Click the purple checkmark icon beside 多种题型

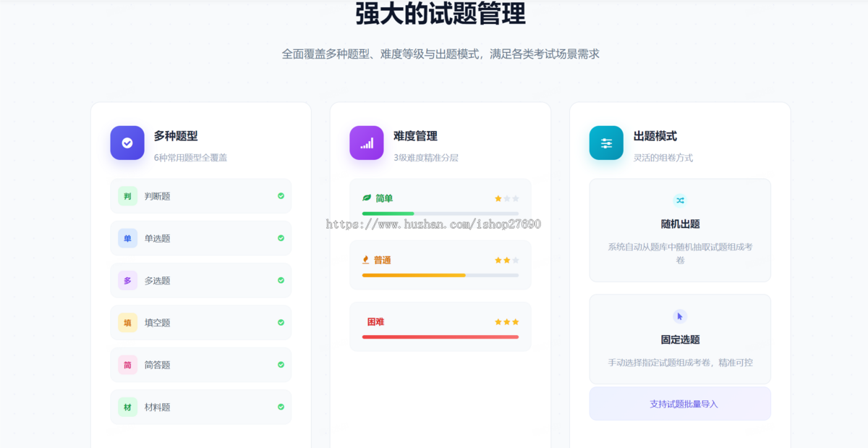127,143
